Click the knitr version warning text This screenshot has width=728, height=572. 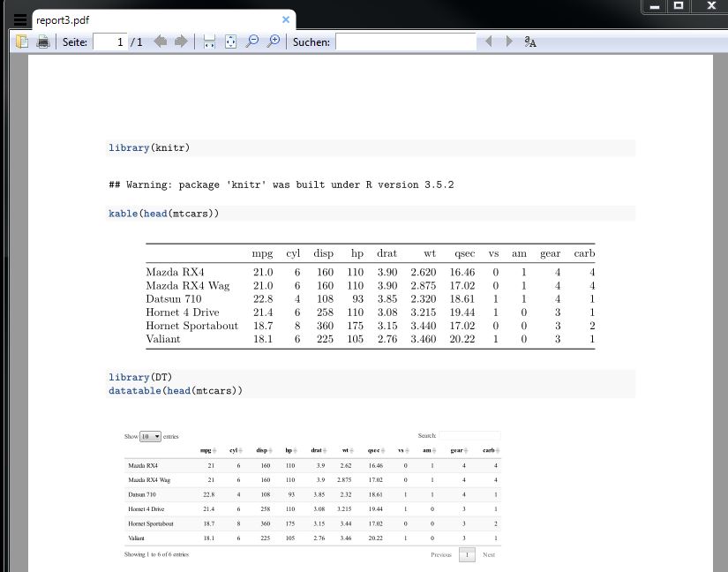pyautogui.click(x=281, y=184)
